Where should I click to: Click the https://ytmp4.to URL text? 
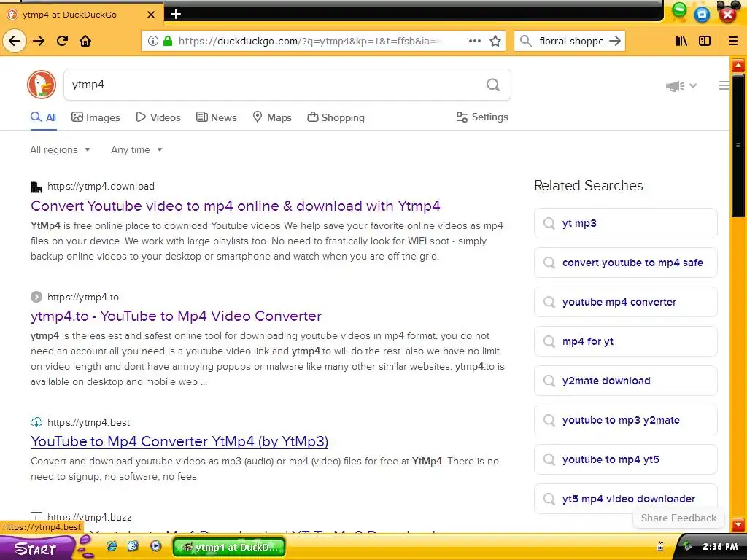click(x=83, y=297)
